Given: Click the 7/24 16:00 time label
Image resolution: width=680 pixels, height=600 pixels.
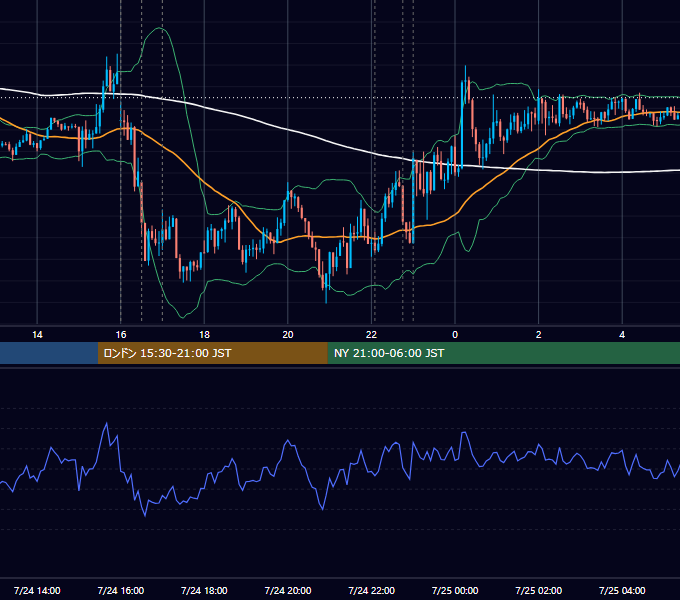Looking at the screenshot, I should tap(121, 590).
